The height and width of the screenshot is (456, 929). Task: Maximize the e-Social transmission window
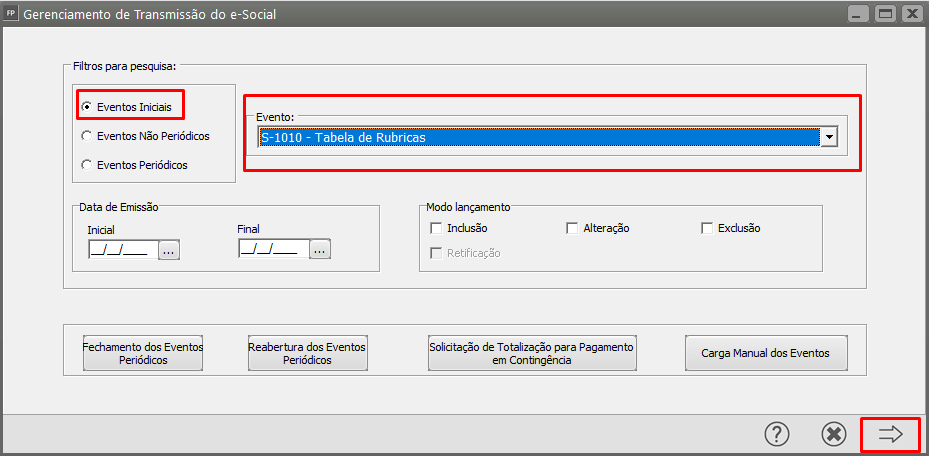point(884,14)
